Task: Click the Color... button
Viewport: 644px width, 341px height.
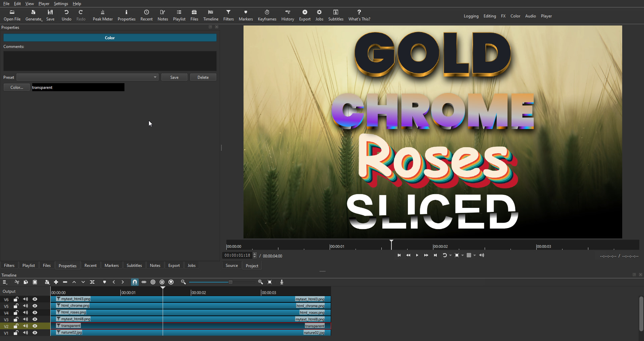Action: coord(17,88)
